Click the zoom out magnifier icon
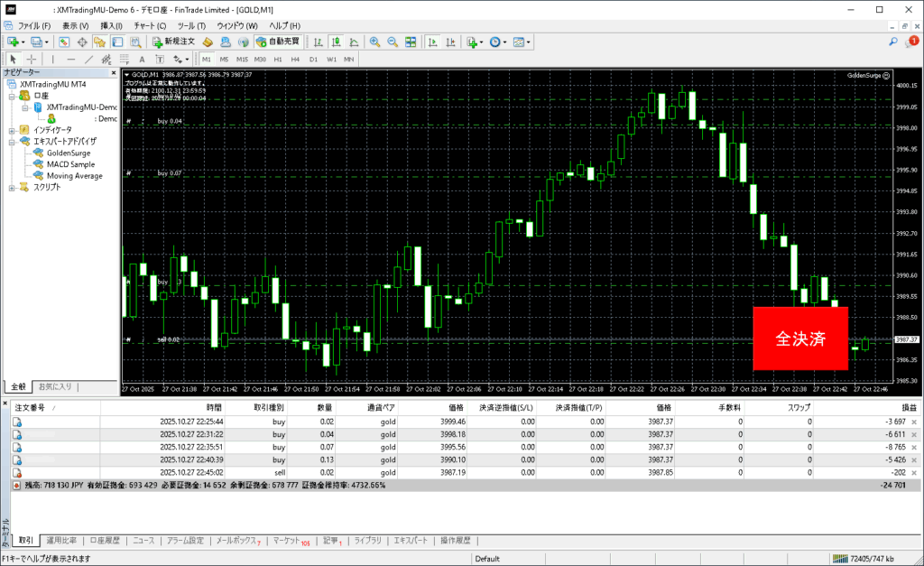This screenshot has height=566, width=924. 393,42
